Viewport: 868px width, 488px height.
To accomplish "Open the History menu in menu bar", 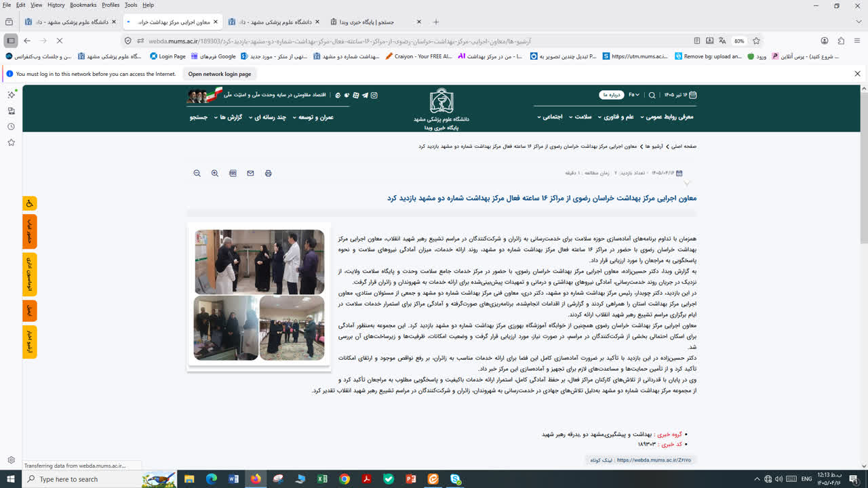I will click(56, 5).
